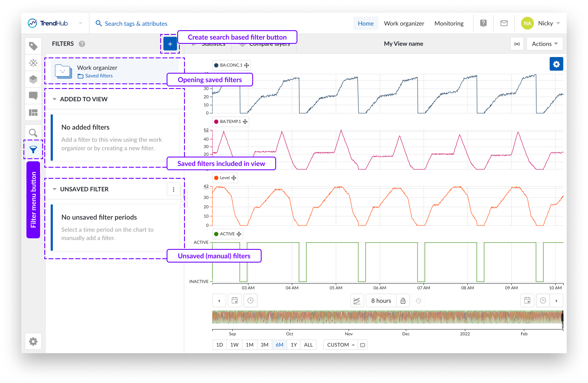Click the live mode broadcast icon

[x=517, y=44]
